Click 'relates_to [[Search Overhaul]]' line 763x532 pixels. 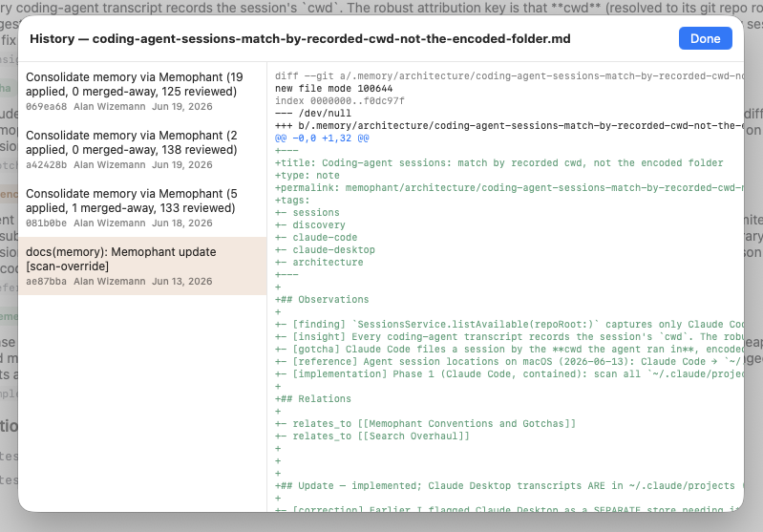[x=372, y=436]
